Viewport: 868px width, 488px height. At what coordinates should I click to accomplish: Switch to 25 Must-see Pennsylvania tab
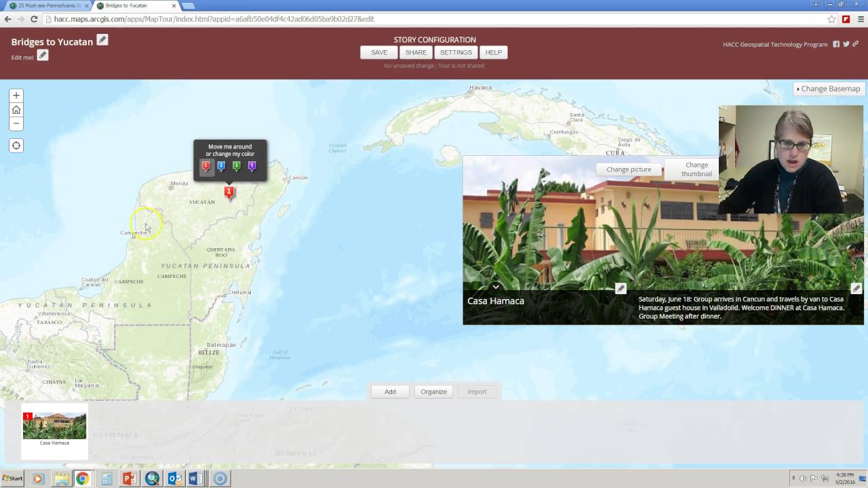47,5
